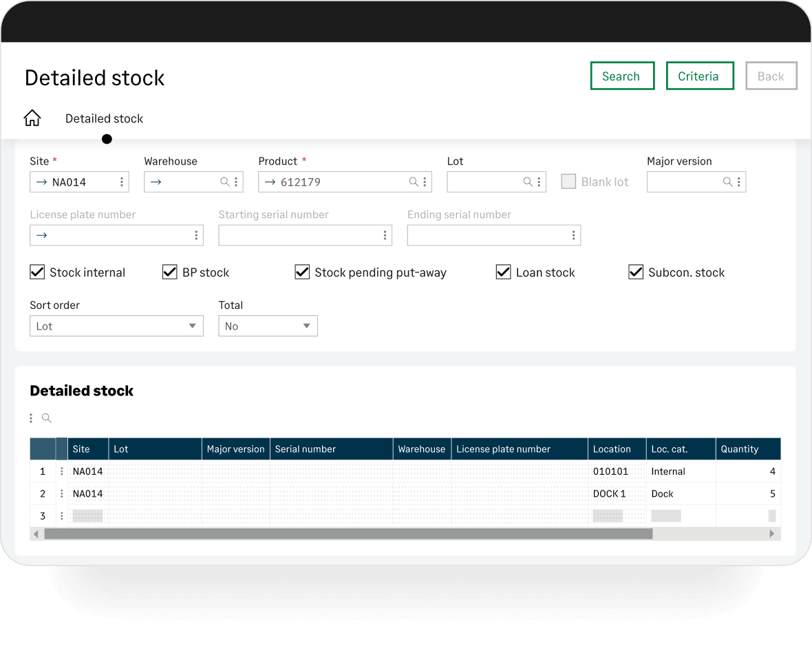Image resolution: width=812 pixels, height=646 pixels.
Task: Select row 2 Site NA014 cell
Action: tap(88, 494)
